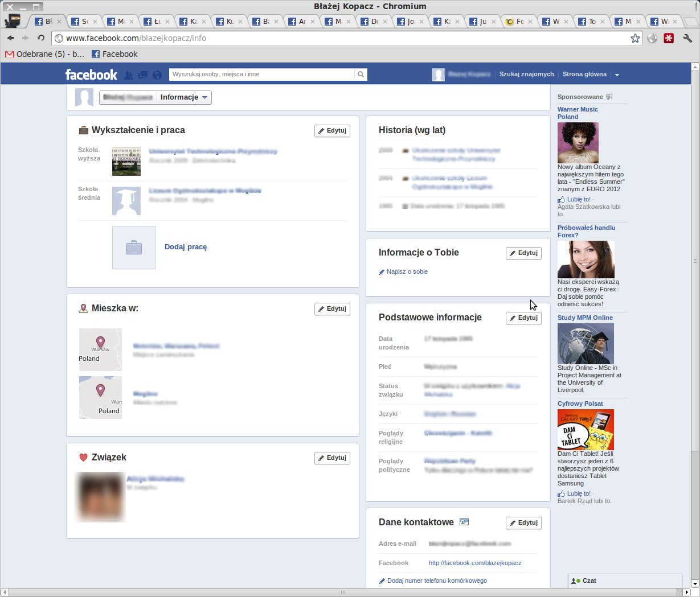700x597 pixels.
Task: Click Edytuj for Informacje o Tobie
Action: pyautogui.click(x=523, y=253)
